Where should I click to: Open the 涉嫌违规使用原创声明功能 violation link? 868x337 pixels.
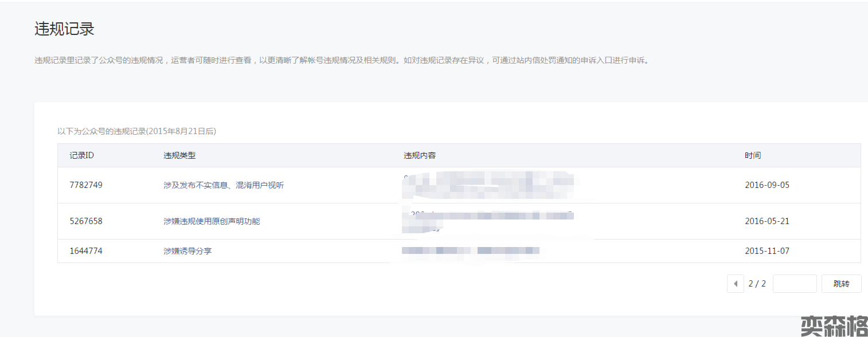tap(212, 221)
